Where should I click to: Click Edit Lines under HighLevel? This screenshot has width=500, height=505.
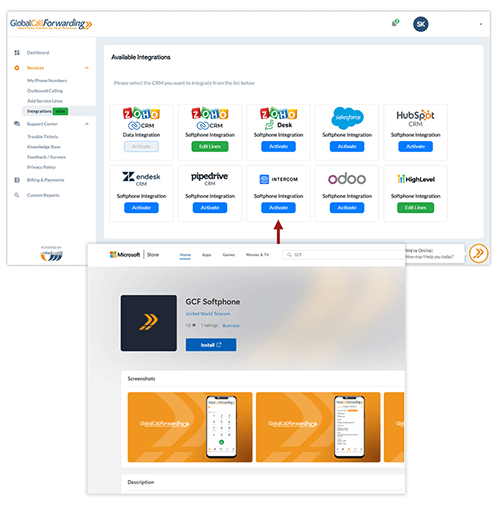click(415, 208)
